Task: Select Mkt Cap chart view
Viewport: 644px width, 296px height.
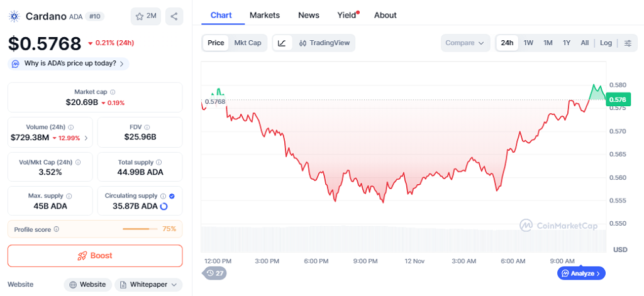Action: [x=248, y=43]
